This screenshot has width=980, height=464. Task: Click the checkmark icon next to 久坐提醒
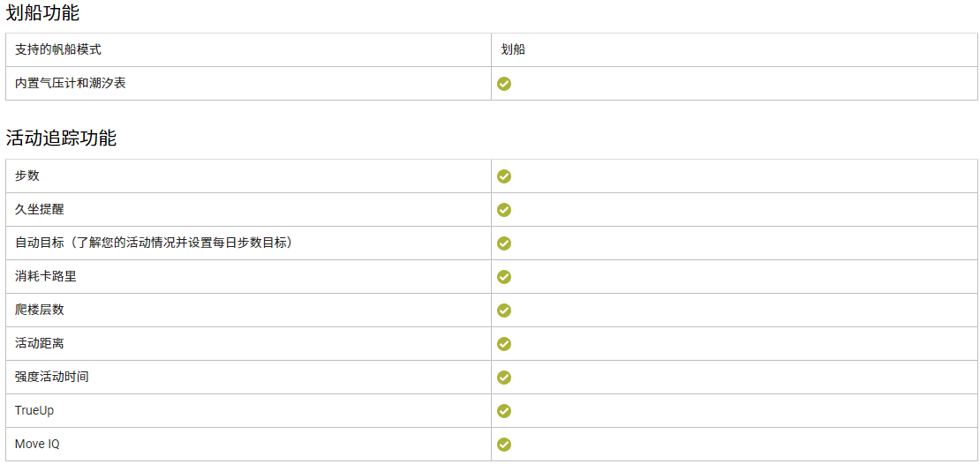504,210
